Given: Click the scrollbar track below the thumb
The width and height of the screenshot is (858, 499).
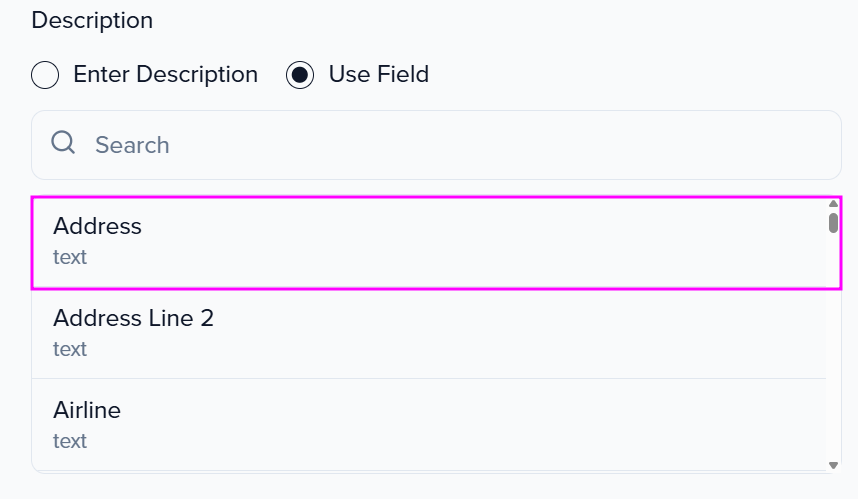Looking at the screenshot, I should tap(833, 350).
